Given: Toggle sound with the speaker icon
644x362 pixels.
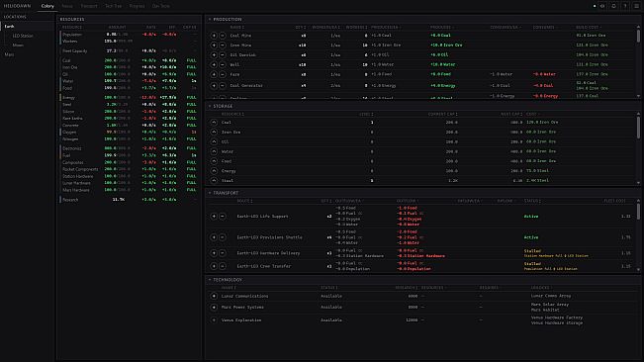Looking at the screenshot, I should pyautogui.click(x=602, y=6).
